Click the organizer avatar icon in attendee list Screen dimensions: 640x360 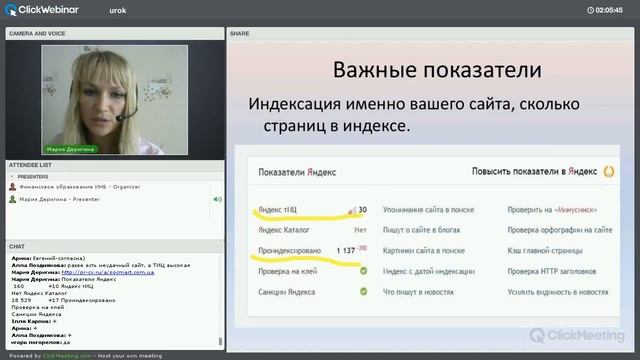(13, 187)
